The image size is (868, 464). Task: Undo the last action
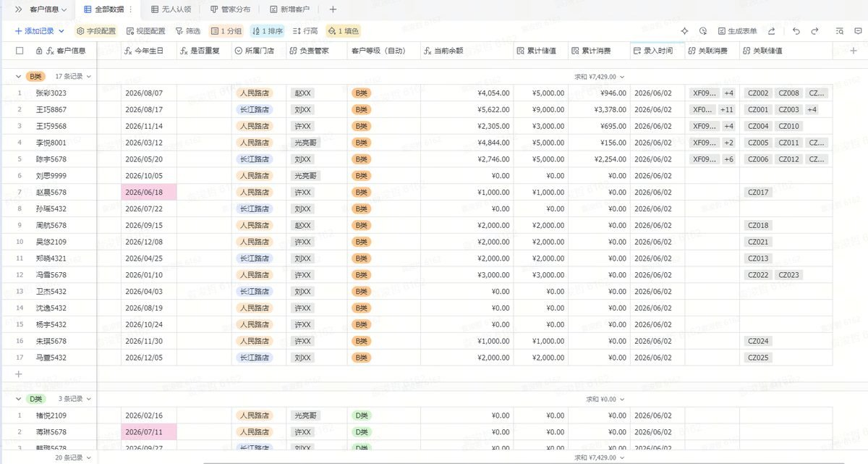coord(796,31)
